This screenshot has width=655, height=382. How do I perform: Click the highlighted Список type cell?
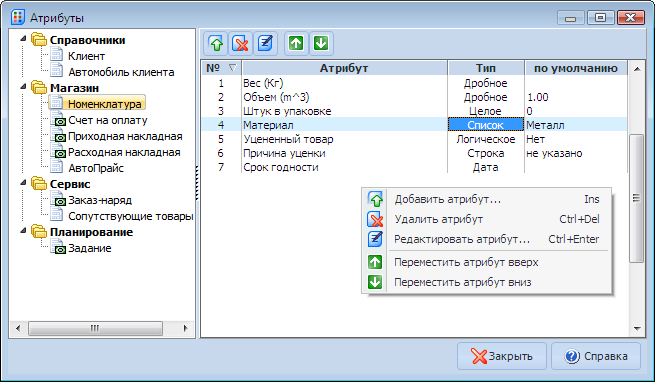click(486, 125)
